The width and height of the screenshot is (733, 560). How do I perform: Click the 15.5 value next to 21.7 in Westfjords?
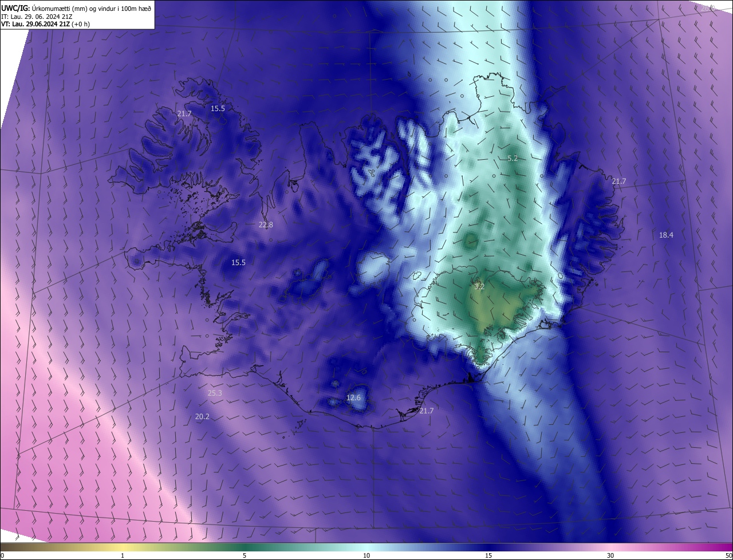coord(218,108)
